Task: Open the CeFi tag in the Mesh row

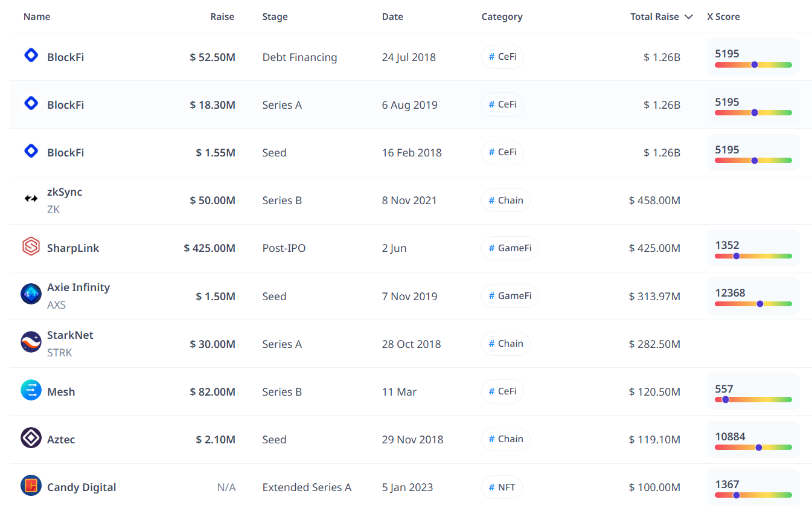Action: 502,391
